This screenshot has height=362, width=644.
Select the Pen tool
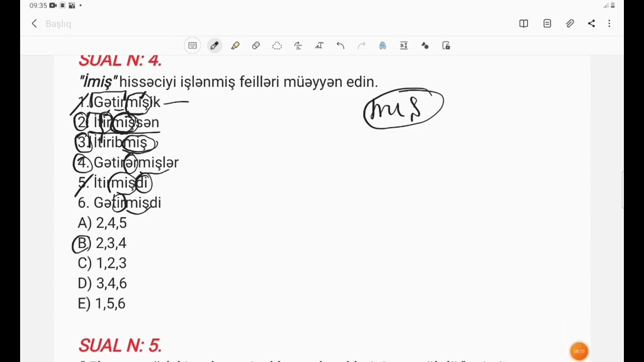[x=214, y=46]
